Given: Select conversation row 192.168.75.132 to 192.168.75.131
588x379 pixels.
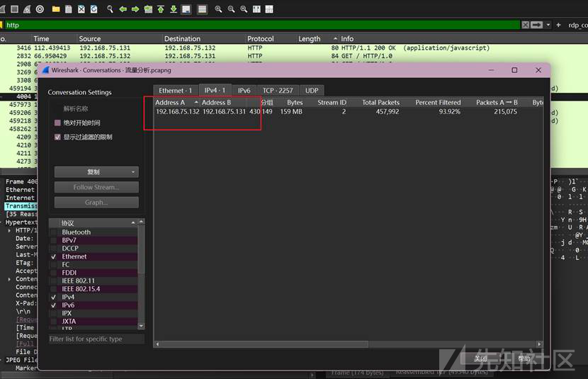Looking at the screenshot, I should point(348,112).
